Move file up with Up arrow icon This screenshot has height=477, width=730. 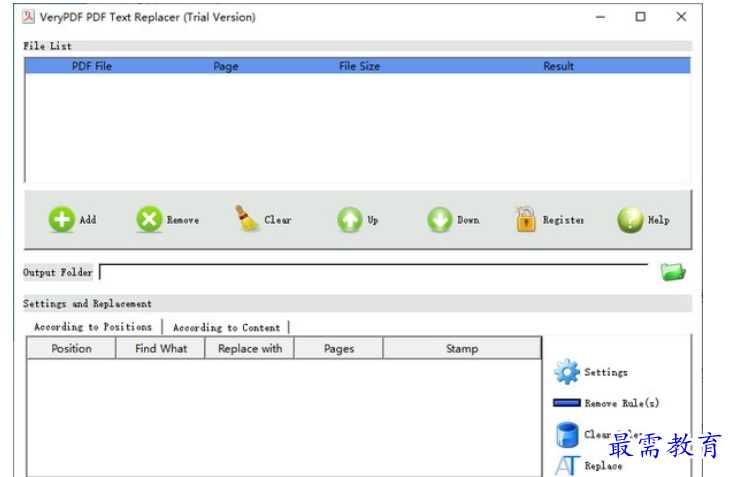coord(350,220)
